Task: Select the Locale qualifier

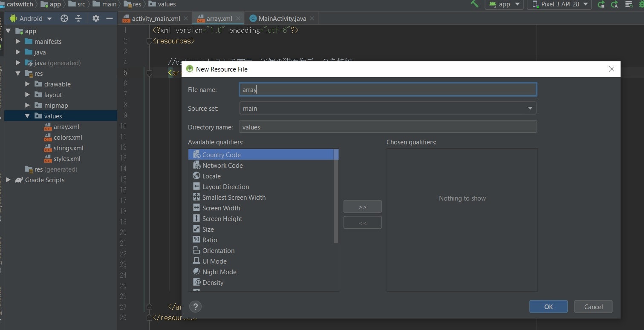Action: tap(261, 176)
